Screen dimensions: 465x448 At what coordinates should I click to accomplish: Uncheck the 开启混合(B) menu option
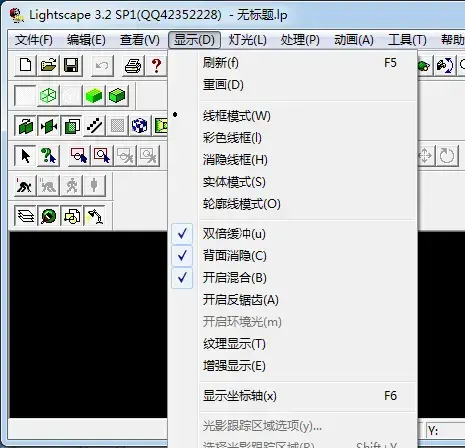coord(293,278)
